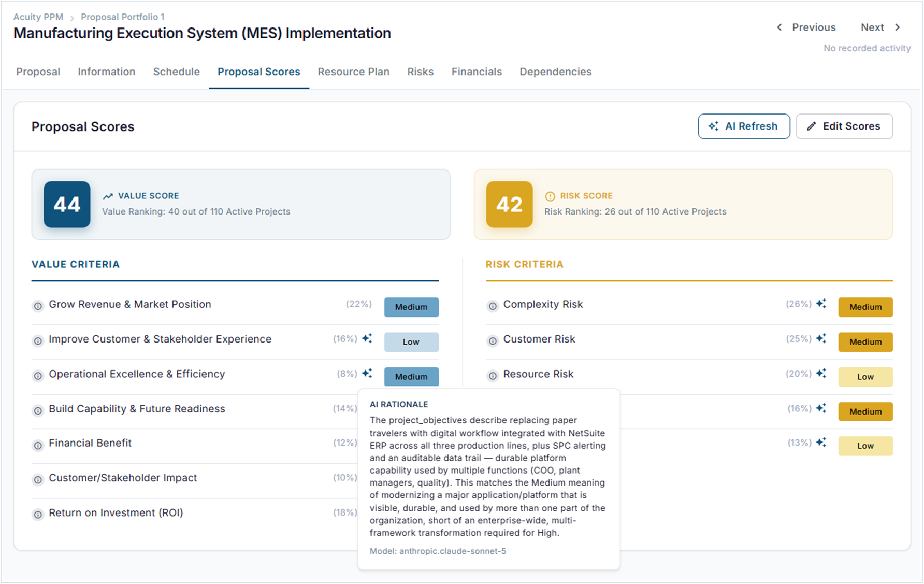Click the Financial Benefit criterion label
This screenshot has width=924, height=584.
point(90,443)
